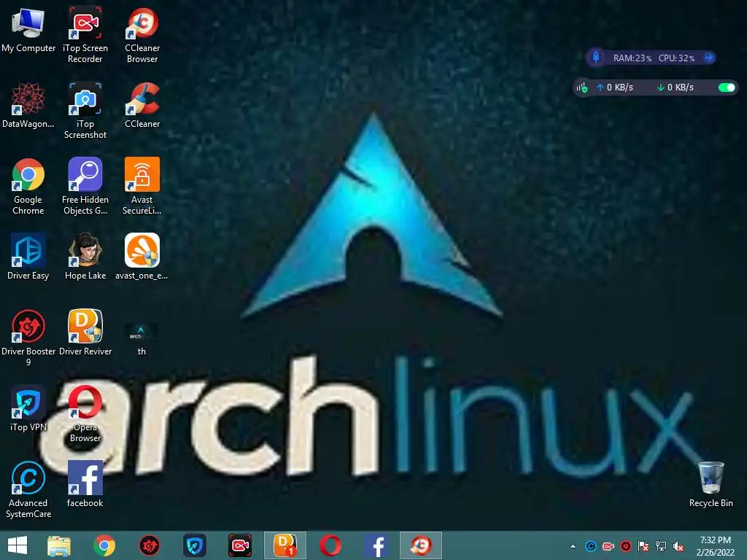The height and width of the screenshot is (560, 747).
Task: Click the network monitor signal icon
Action: pyautogui.click(x=582, y=87)
